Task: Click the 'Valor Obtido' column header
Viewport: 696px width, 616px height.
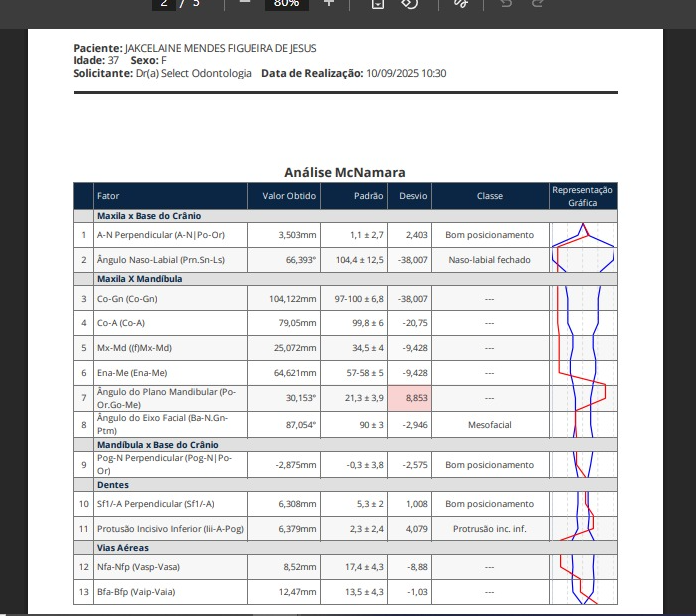Action: 284,196
